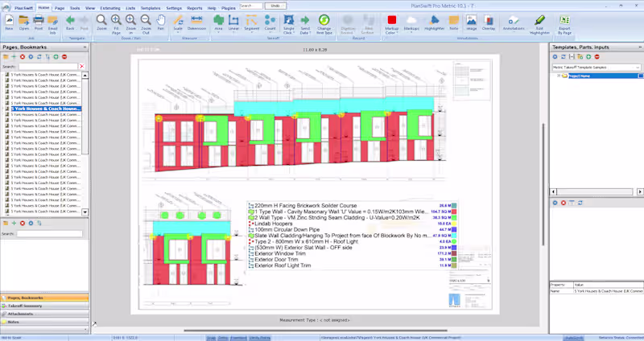Add a Note annotation
Image resolution: width=644 pixels, height=341 pixels.
pos(454,21)
